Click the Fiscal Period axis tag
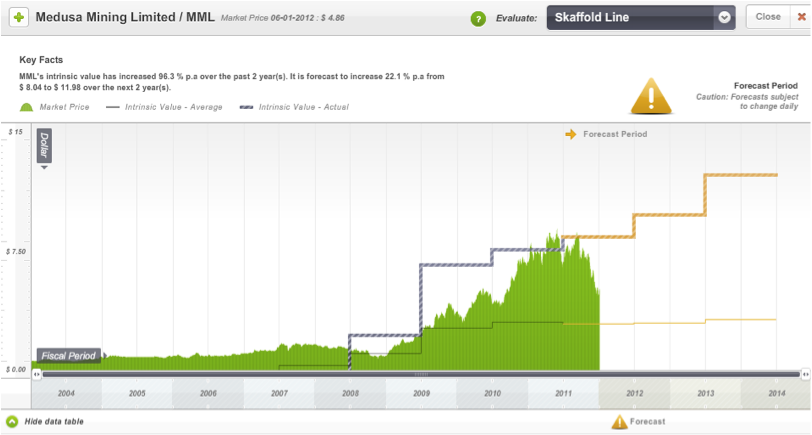The height and width of the screenshot is (435, 812). 69,356
